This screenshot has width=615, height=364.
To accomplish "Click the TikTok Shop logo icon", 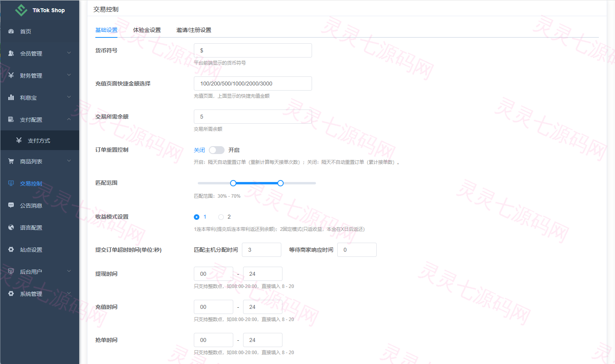I will pyautogui.click(x=21, y=10).
